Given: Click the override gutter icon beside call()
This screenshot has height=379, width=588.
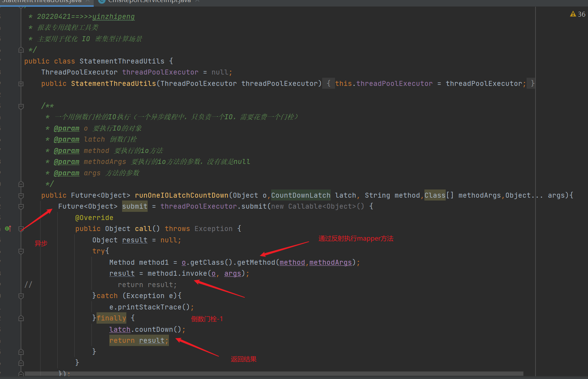Looking at the screenshot, I should click(x=8, y=229).
